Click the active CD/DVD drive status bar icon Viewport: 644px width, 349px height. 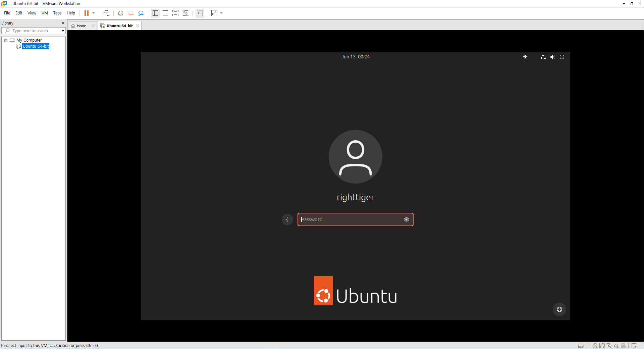point(595,346)
